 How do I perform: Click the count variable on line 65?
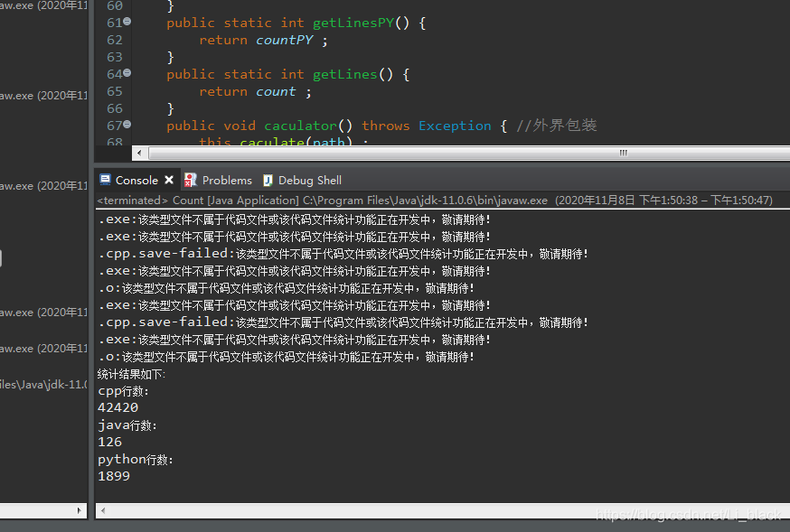(x=276, y=91)
